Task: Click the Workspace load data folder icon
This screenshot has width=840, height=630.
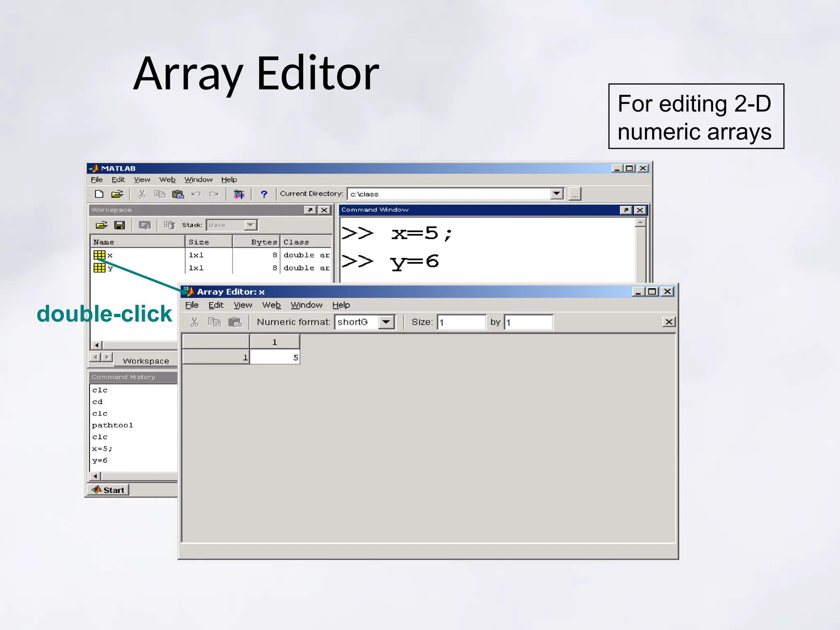Action: [x=101, y=225]
